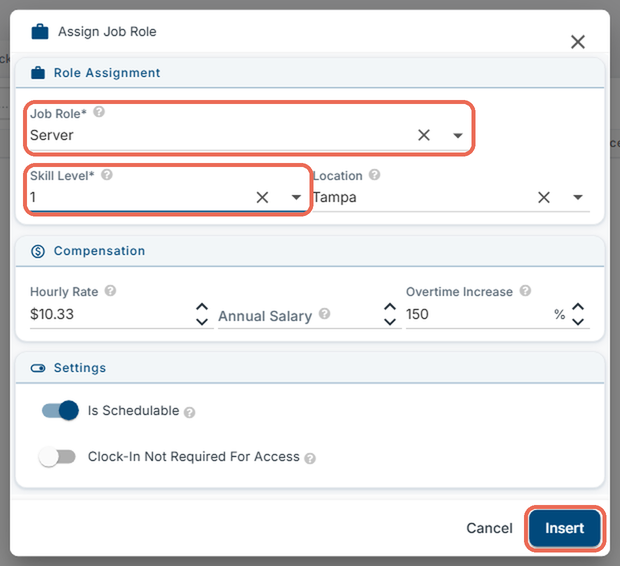This screenshot has height=566, width=620.
Task: Click the briefcase icon next to Assign Job Role
Action: pos(40,32)
